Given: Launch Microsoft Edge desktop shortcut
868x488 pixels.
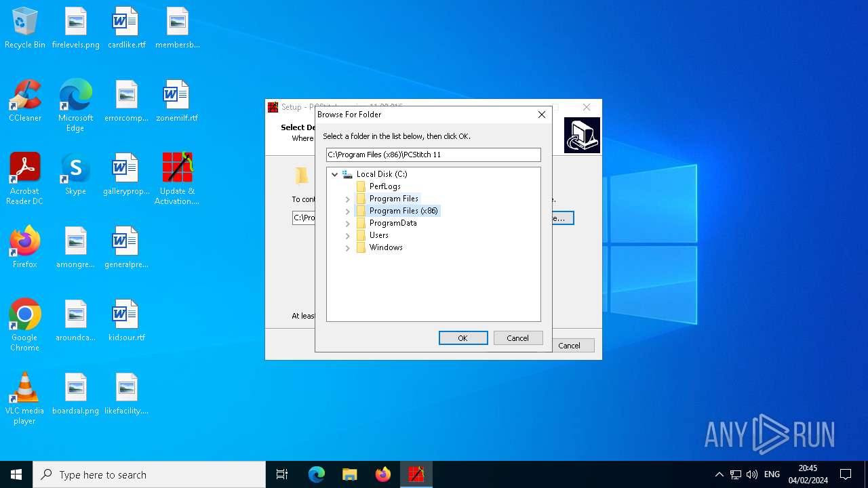Looking at the screenshot, I should coord(76,106).
